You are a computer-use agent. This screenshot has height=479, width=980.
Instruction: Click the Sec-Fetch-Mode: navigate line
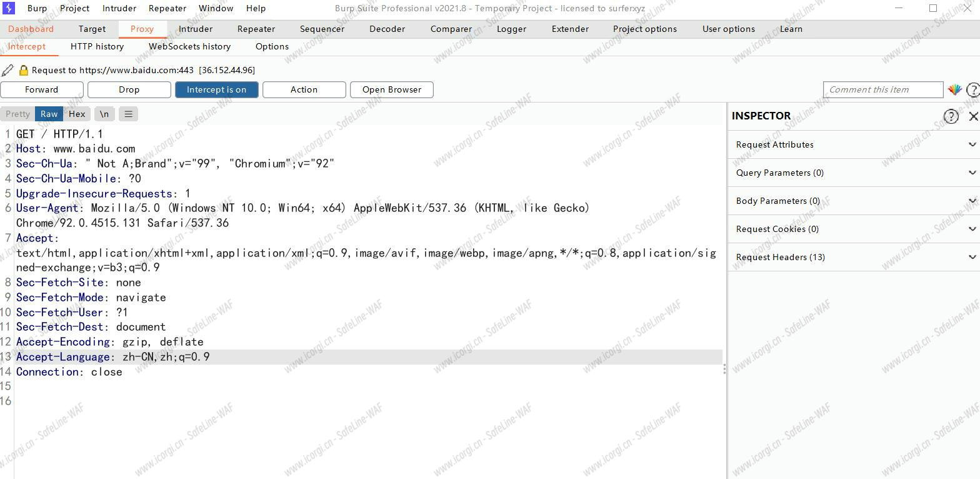pyautogui.click(x=91, y=298)
